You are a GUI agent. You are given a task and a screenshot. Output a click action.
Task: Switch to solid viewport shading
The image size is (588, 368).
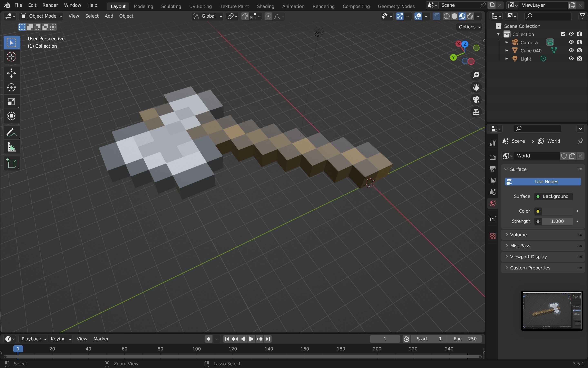click(454, 16)
